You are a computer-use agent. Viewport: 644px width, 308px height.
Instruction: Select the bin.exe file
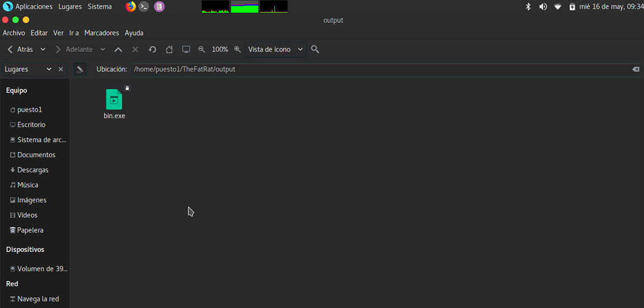[x=114, y=103]
